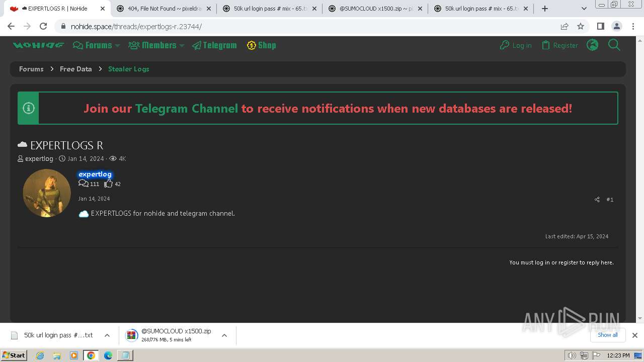Go to Forums breadcrumb

(x=31, y=69)
